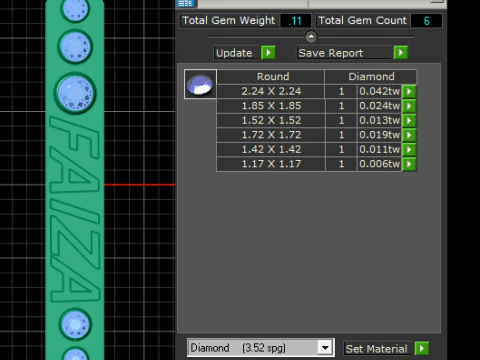Click the green arrow on the 0.042tw row
Screen dimensions: 480x360
point(409,91)
